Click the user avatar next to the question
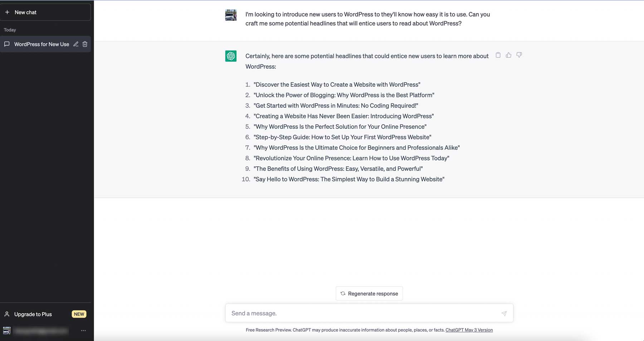This screenshot has height=341, width=644. [x=231, y=15]
